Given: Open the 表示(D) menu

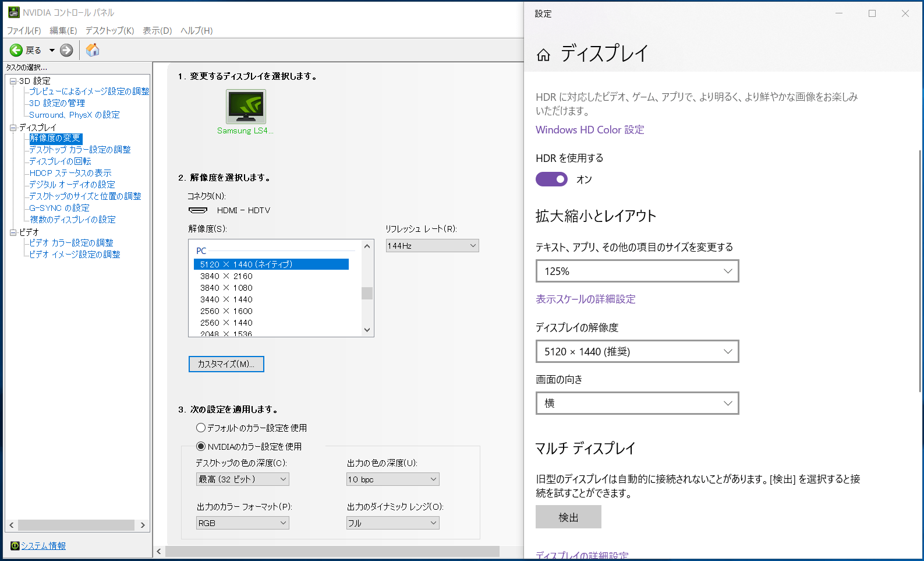Looking at the screenshot, I should pos(158,30).
